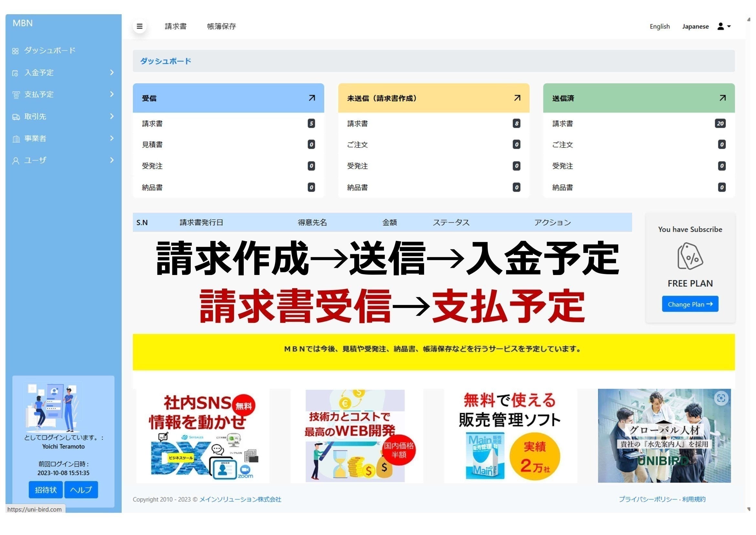
Task: Select 納品書 row in 送信済 card
Action: tap(639, 188)
